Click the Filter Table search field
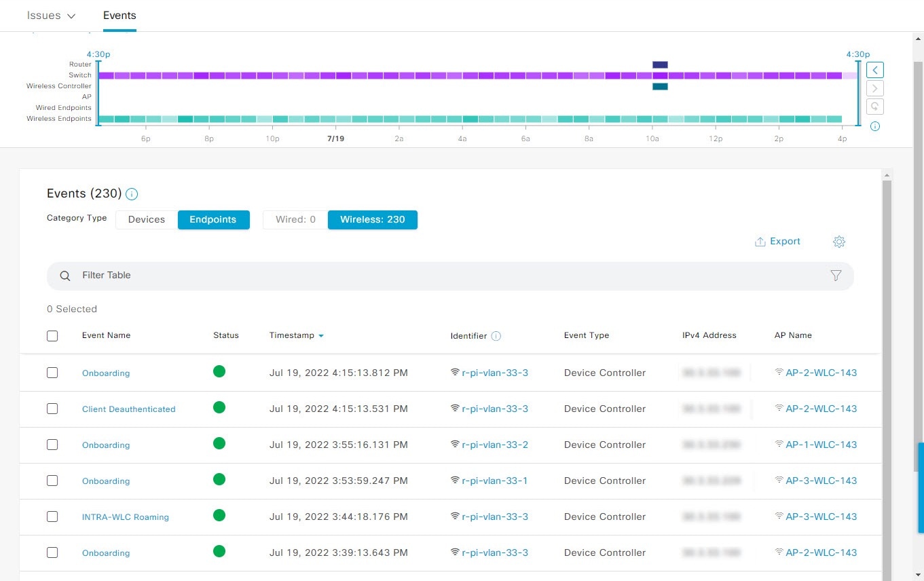Screen dimensions: 924x581 450,276
